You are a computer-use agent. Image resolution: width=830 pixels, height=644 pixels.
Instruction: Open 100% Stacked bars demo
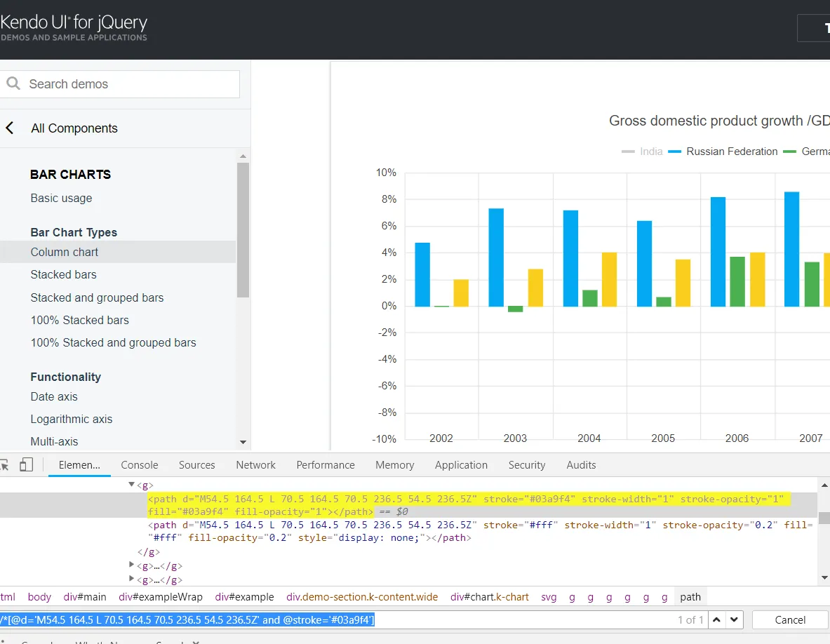pos(80,320)
